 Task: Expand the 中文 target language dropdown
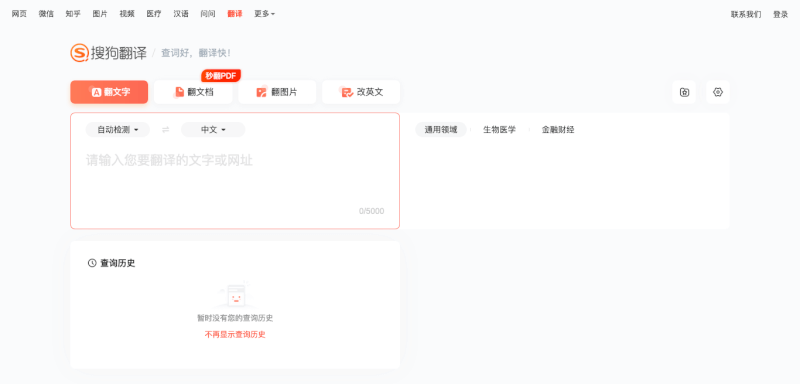(213, 130)
